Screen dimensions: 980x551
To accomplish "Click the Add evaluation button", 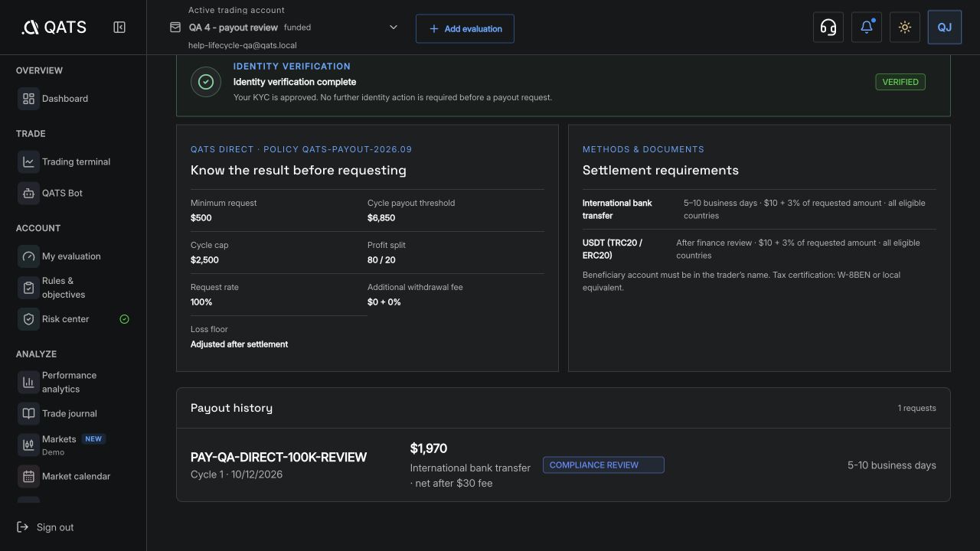I will [x=465, y=28].
